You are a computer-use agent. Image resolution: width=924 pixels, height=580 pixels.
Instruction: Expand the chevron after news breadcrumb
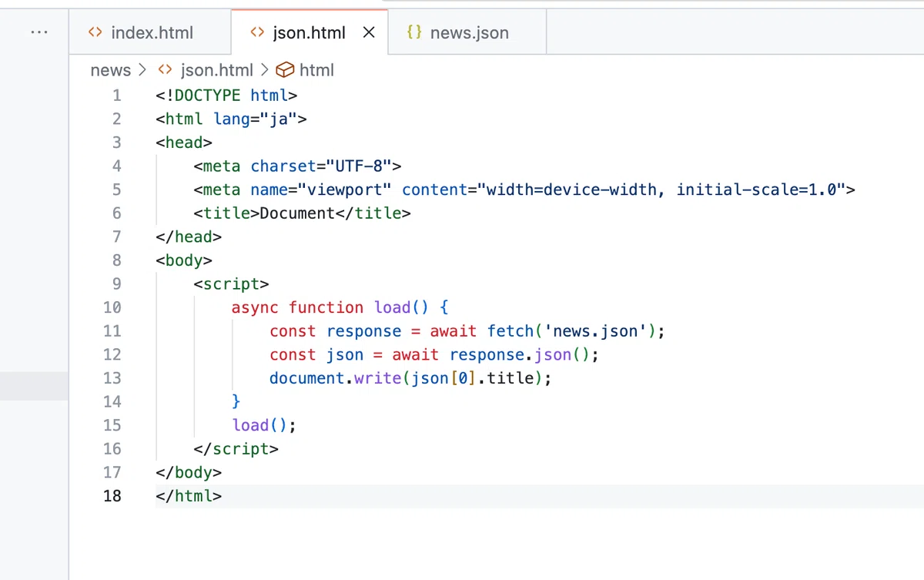(142, 70)
